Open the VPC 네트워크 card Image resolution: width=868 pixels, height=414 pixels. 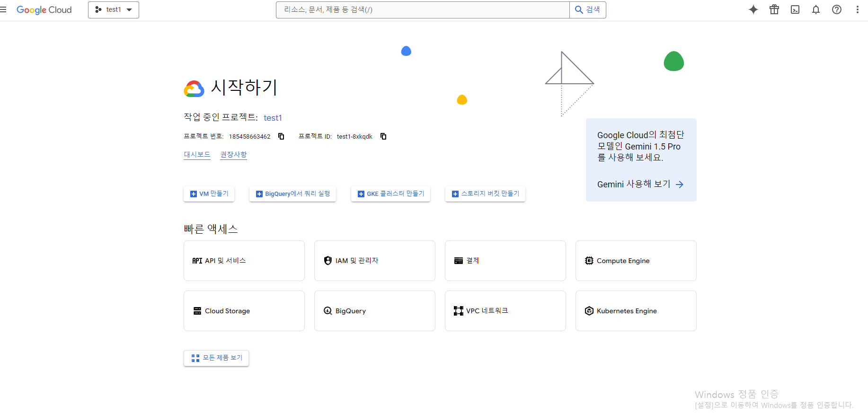(505, 311)
